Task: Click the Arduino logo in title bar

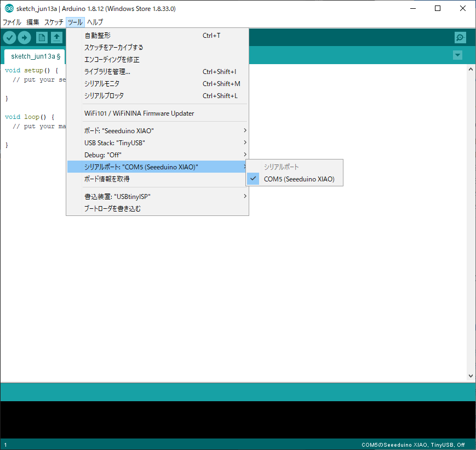Action: pos(9,9)
